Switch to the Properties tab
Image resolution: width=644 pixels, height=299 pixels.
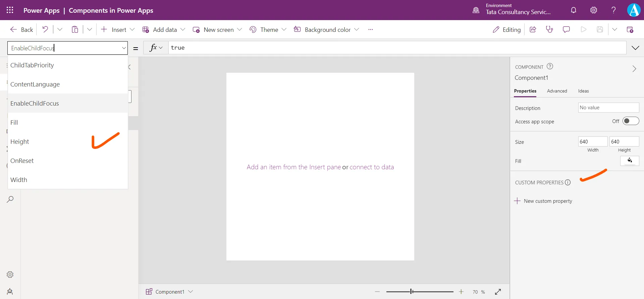point(525,91)
